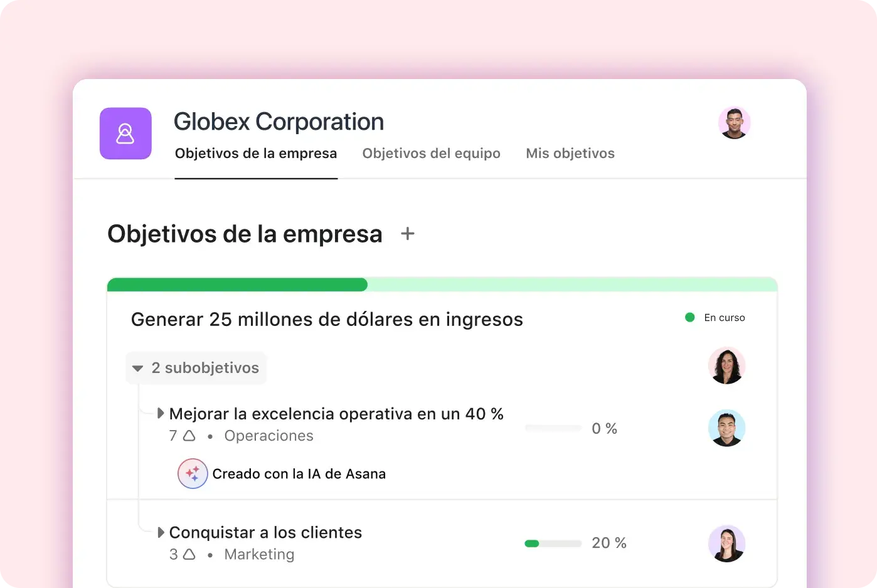Expand the Mejorar la excelencia operativa subgoal
The width and height of the screenshot is (877, 588).
coord(161,414)
